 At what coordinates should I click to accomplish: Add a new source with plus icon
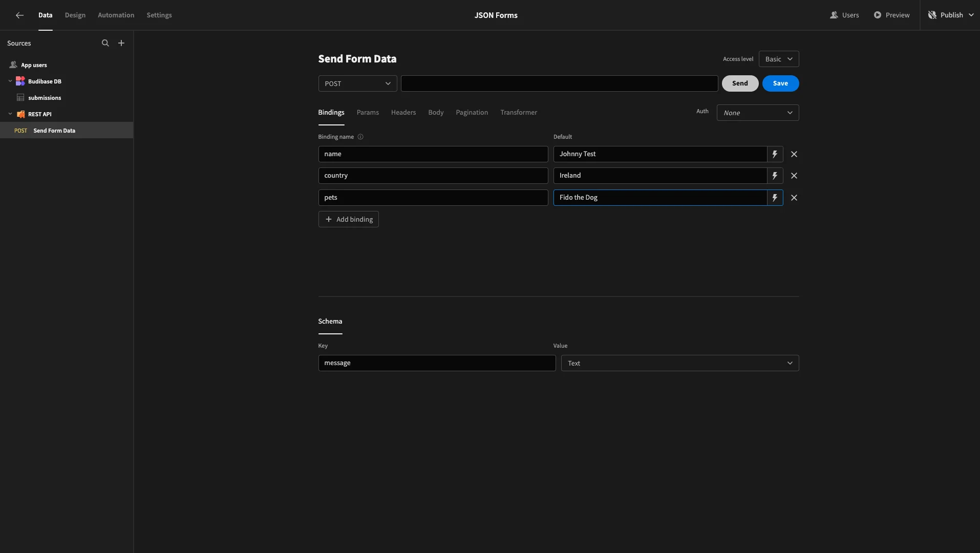(x=121, y=43)
